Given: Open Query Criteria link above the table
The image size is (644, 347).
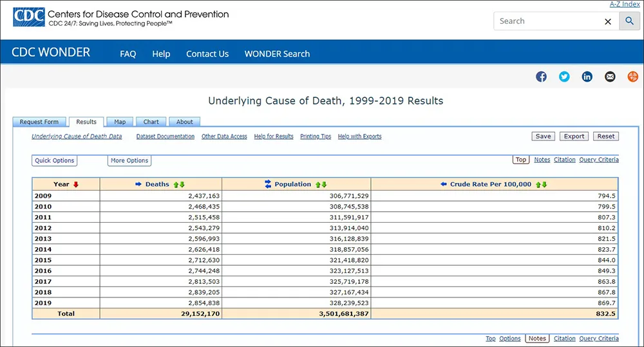Looking at the screenshot, I should [x=599, y=160].
